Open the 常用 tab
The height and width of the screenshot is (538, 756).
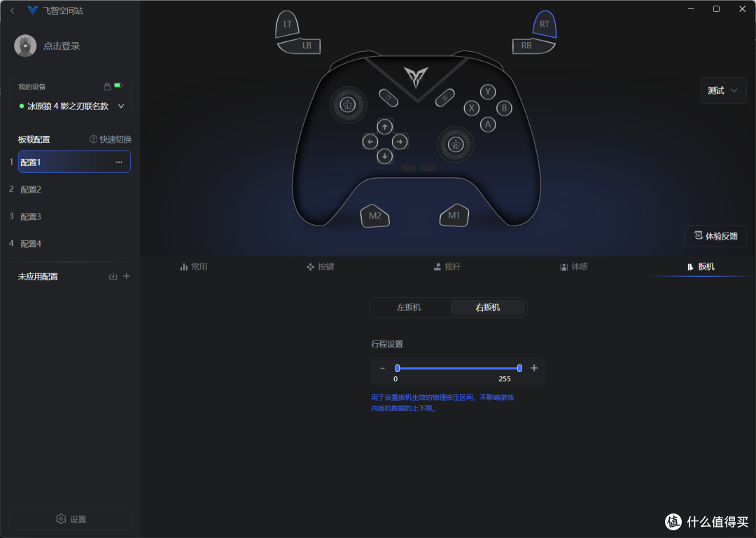coord(194,267)
